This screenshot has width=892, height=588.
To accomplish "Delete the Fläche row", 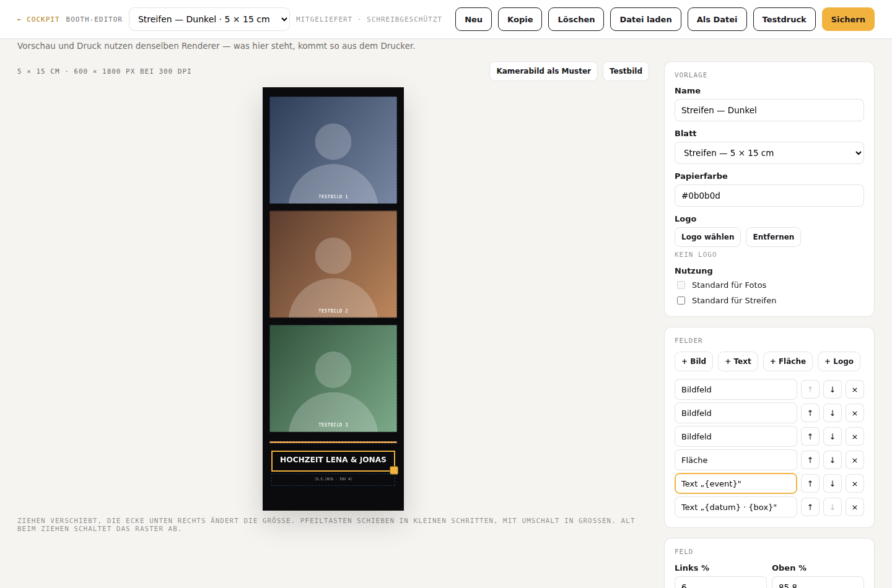I will click(854, 460).
